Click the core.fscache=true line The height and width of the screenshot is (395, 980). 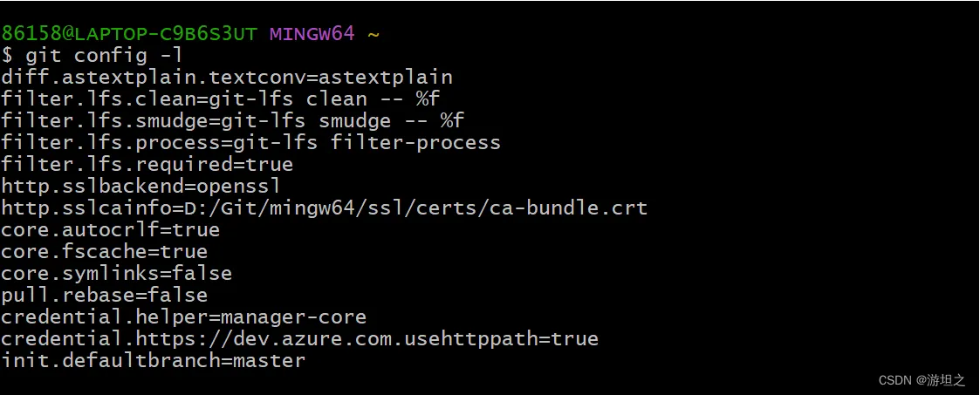pyautogui.click(x=104, y=252)
